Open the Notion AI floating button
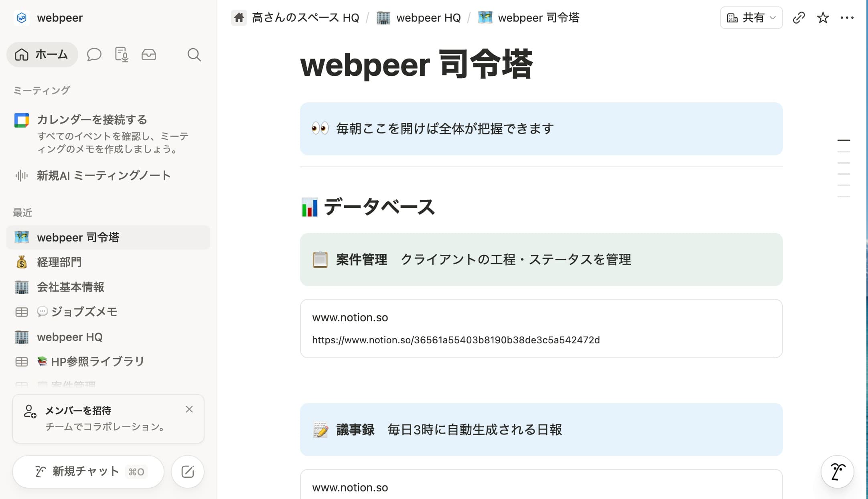Screen dimensions: 868x499 tap(837, 471)
